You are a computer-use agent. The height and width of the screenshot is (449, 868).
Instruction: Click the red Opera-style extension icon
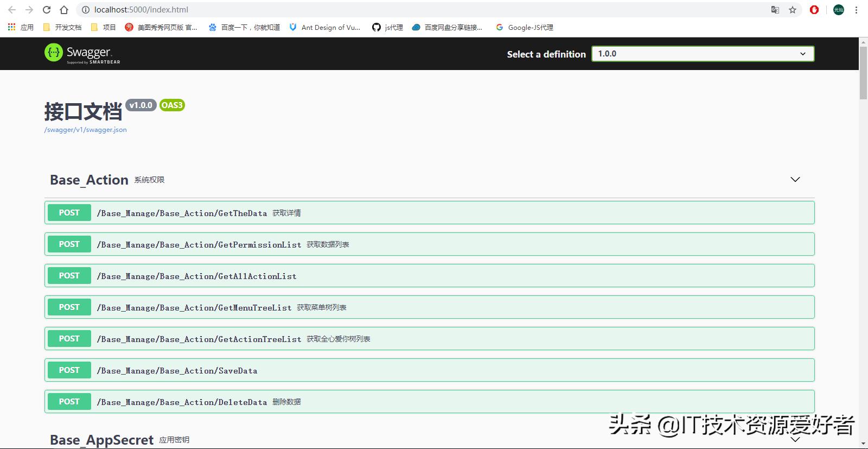tap(814, 10)
